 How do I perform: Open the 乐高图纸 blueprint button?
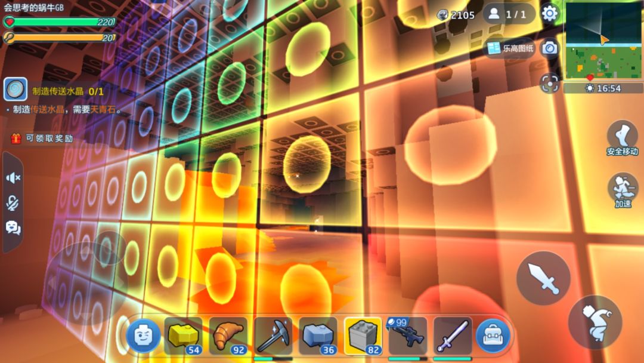pyautogui.click(x=510, y=48)
